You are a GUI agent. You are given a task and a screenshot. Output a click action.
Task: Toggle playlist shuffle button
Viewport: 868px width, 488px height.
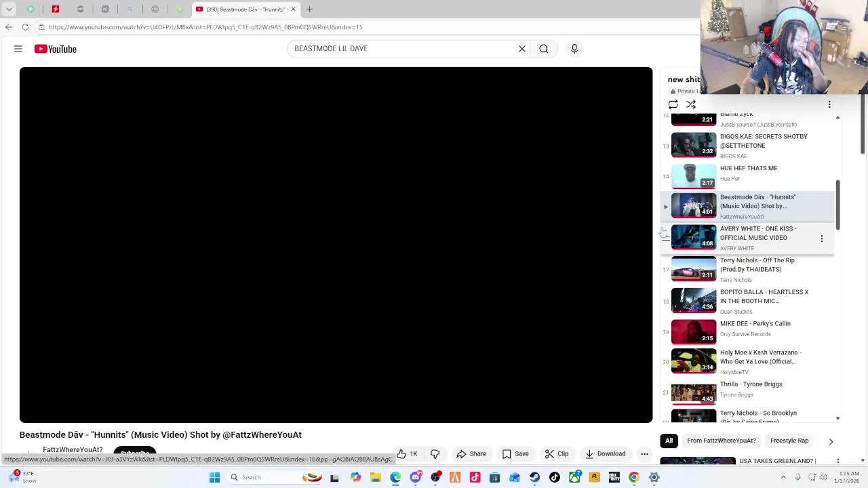pos(691,104)
